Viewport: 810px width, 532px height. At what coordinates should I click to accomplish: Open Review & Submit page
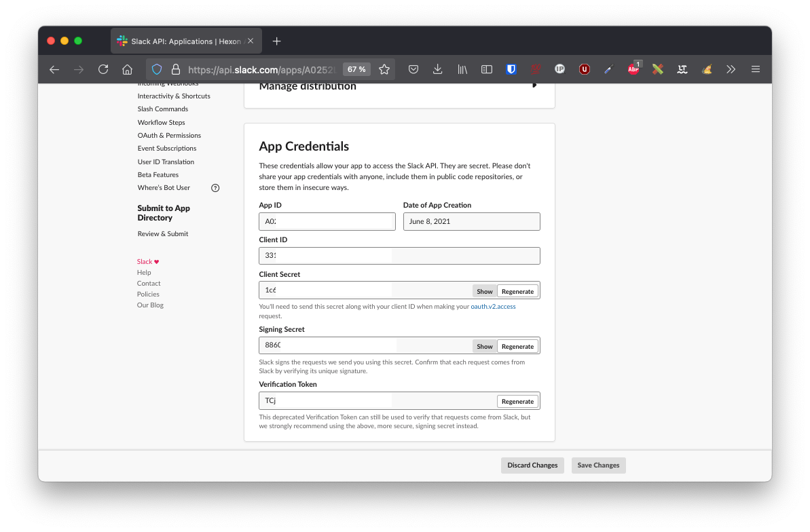(163, 234)
